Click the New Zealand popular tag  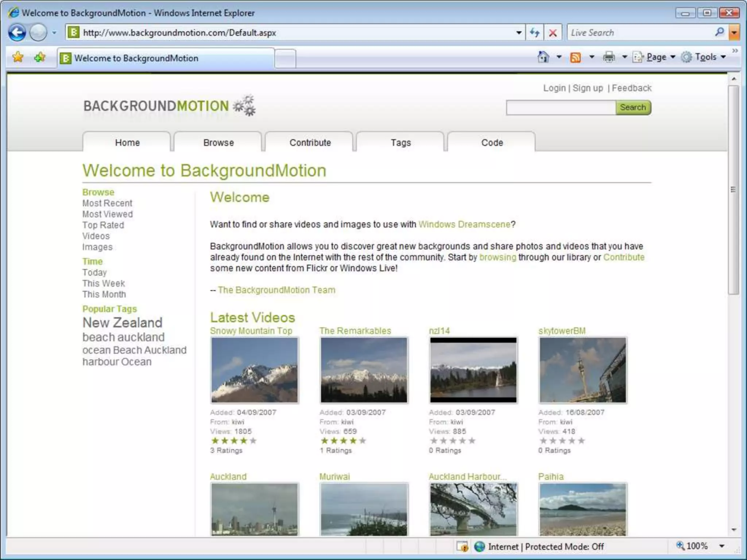(x=122, y=323)
